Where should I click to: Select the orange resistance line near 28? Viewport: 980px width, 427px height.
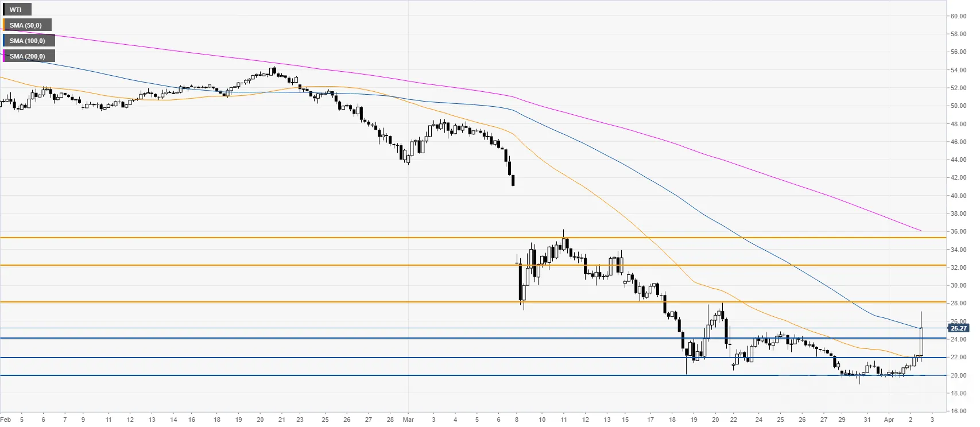pyautogui.click(x=472, y=302)
